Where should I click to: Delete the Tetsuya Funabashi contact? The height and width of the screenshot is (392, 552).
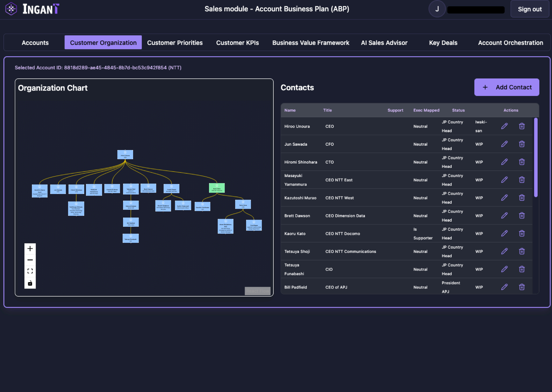(522, 269)
